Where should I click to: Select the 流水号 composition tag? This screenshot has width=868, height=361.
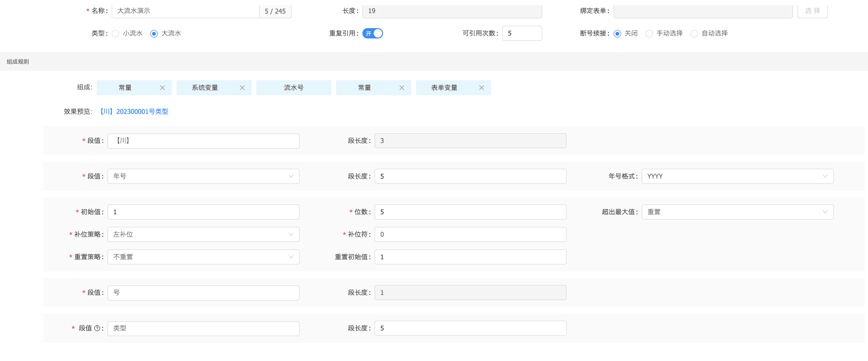294,88
